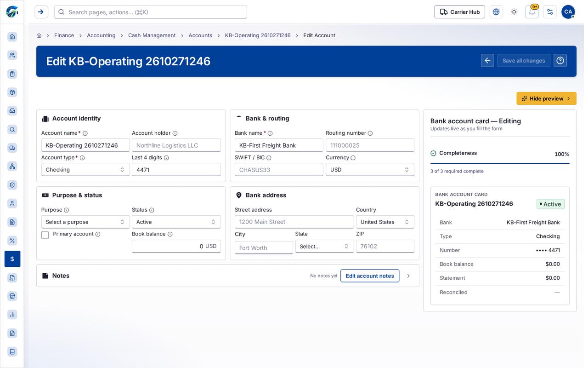Image resolution: width=588 pixels, height=368 pixels.
Task: Click the globe language icon
Action: pyautogui.click(x=496, y=12)
